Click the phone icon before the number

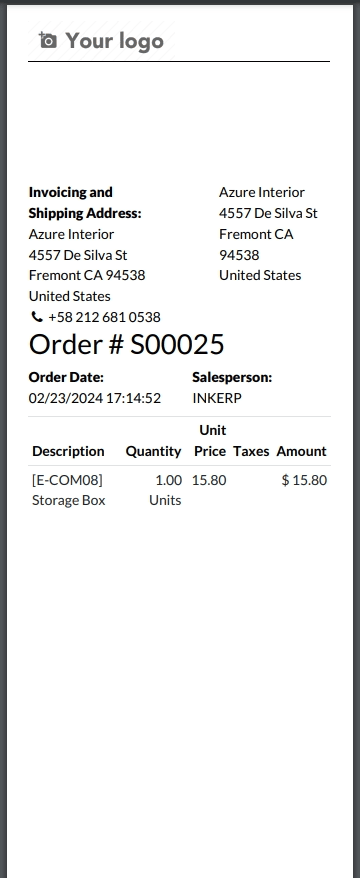(36, 317)
